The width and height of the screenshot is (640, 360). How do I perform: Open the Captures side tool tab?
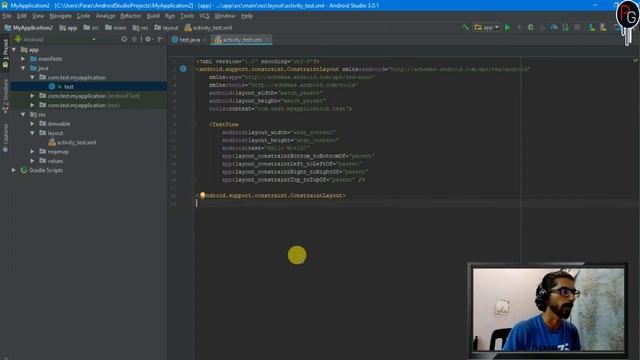(5, 138)
